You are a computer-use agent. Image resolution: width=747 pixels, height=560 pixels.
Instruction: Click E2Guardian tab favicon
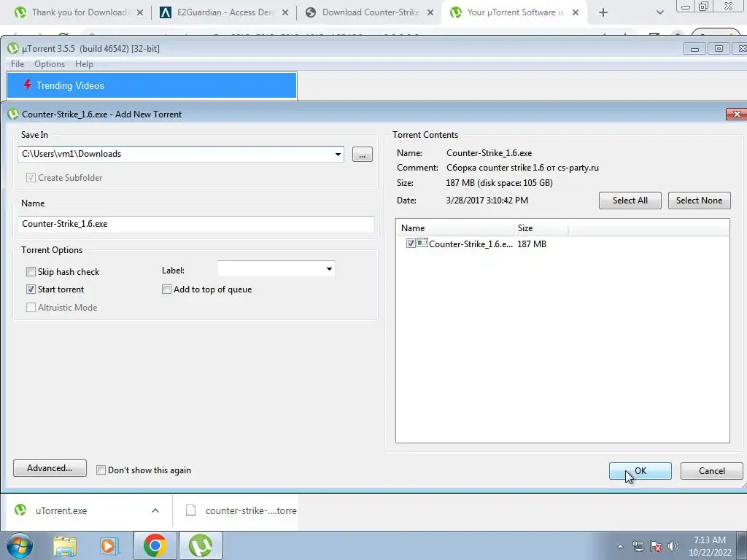point(166,12)
